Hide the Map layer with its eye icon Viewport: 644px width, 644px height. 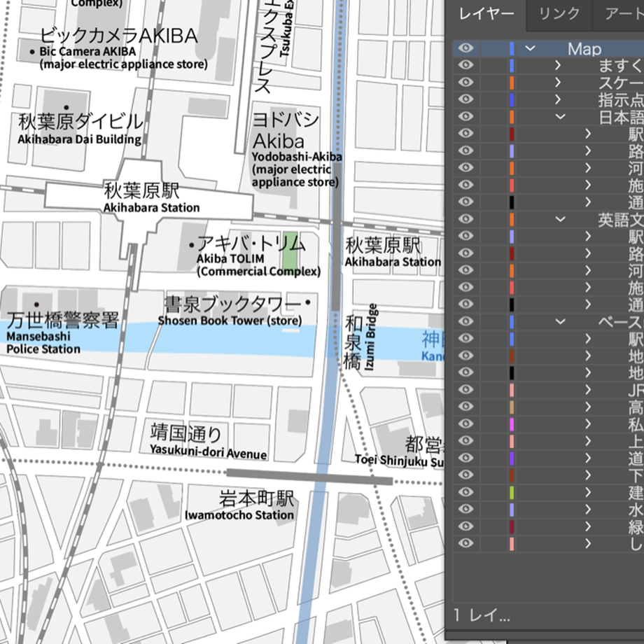(x=465, y=48)
